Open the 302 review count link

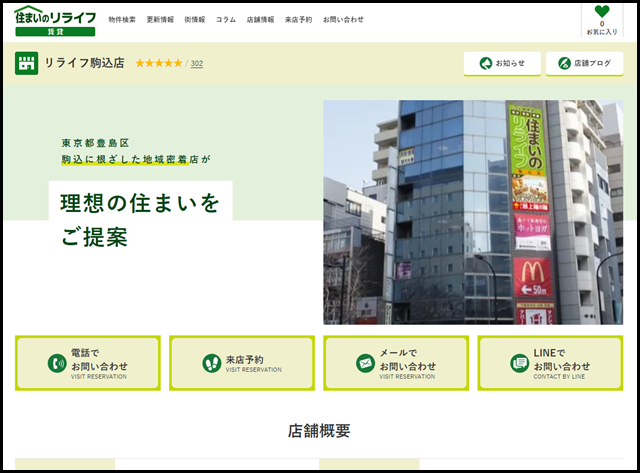tap(197, 63)
